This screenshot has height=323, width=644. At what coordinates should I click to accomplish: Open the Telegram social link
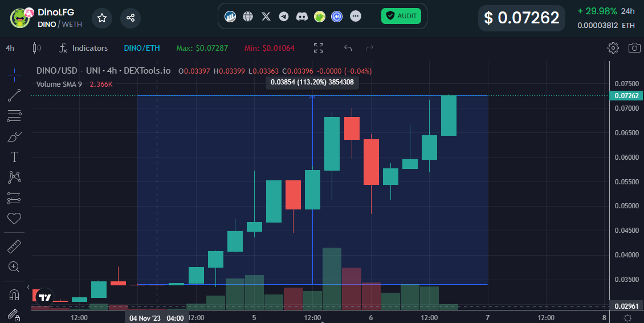[x=284, y=17]
